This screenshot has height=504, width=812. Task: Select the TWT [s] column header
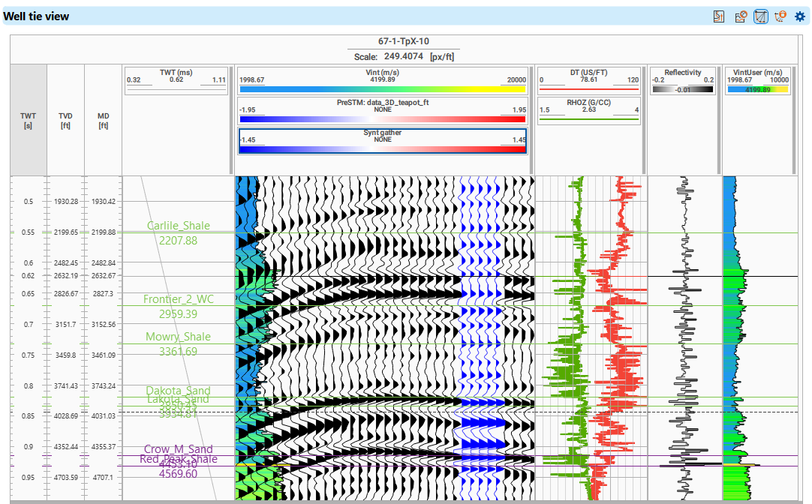(x=28, y=120)
